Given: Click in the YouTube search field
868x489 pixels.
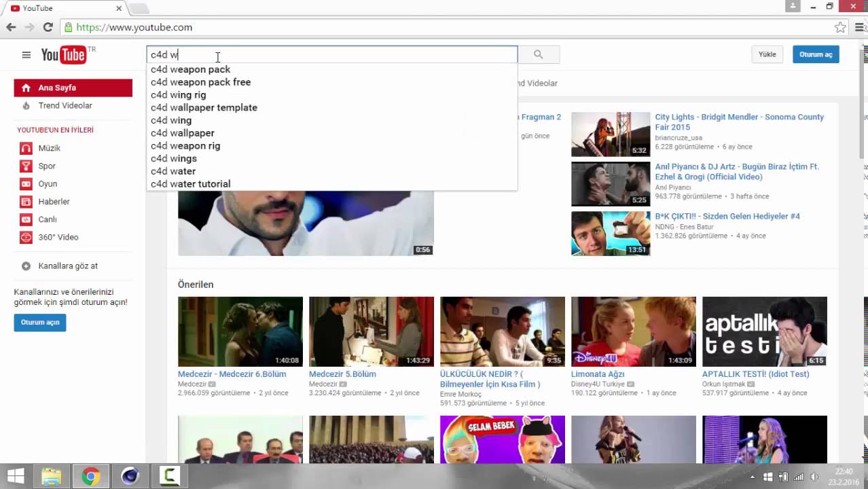Looking at the screenshot, I should tap(332, 54).
